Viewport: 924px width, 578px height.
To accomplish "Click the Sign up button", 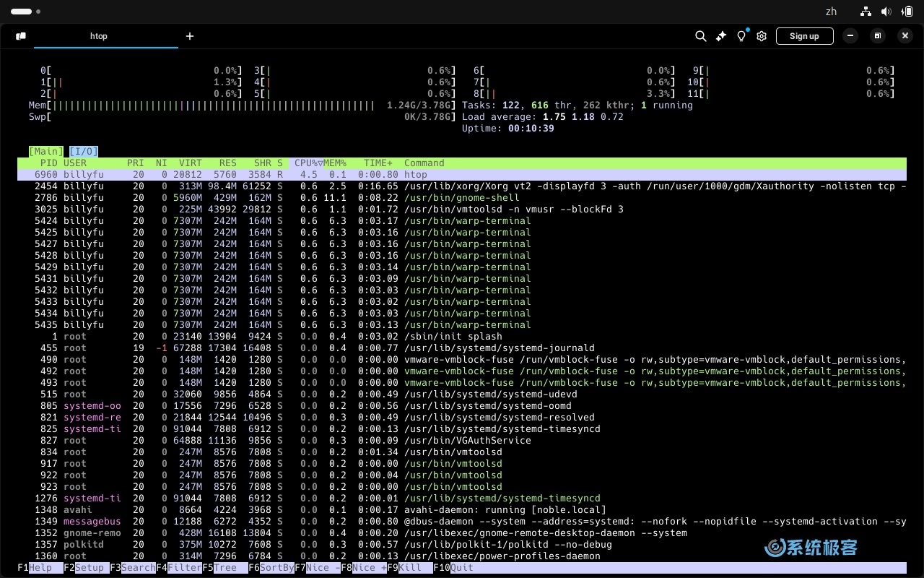I will [804, 36].
